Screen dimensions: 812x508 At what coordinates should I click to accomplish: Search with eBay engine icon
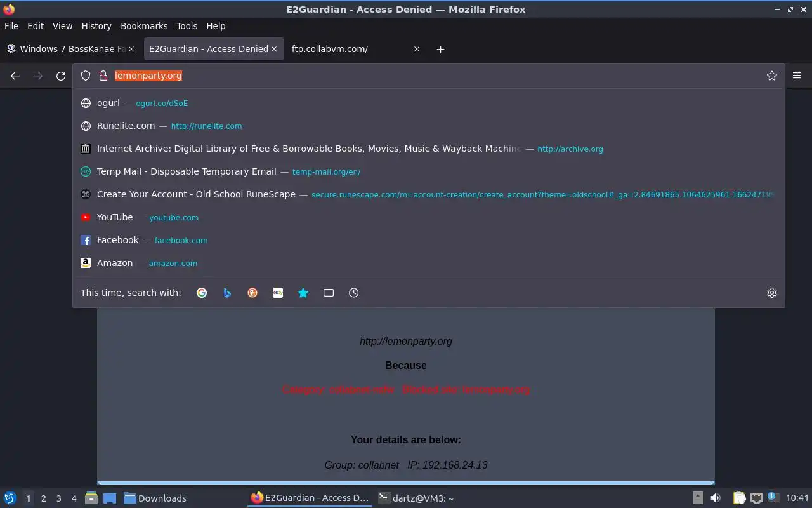point(278,293)
